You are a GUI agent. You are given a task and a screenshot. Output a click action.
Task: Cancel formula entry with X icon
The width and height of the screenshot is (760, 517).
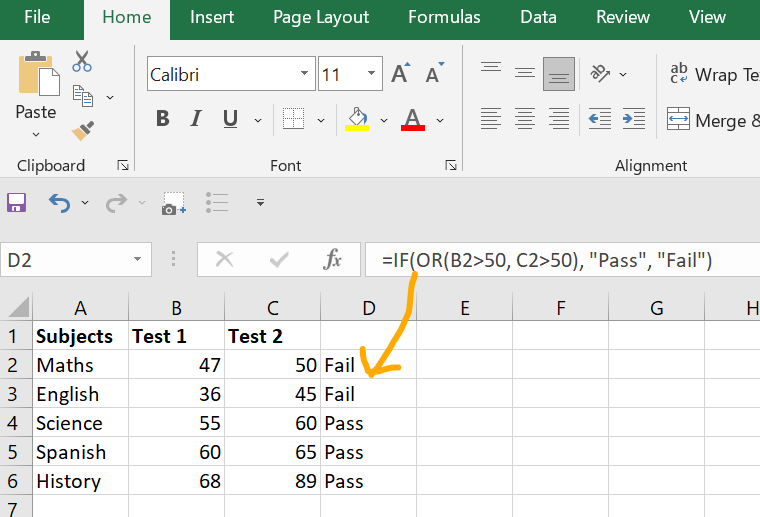pyautogui.click(x=224, y=260)
